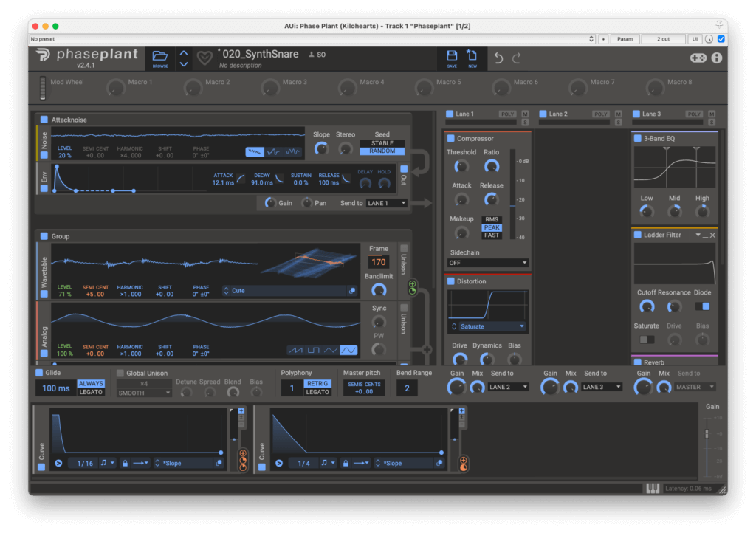The width and height of the screenshot is (756, 533).
Task: Select the sine waveform icon in Analog oscillator
Action: (x=348, y=350)
